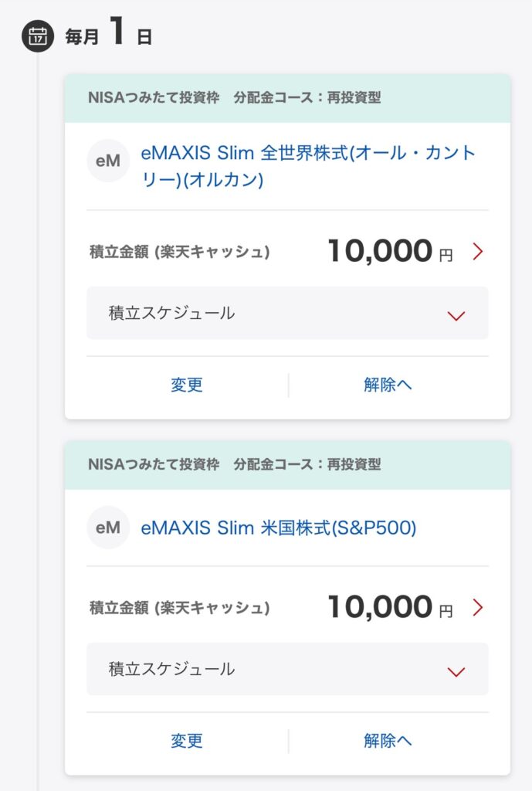Click 積立スケジュール label in the All Country card
The height and width of the screenshot is (791, 532).
point(172,313)
